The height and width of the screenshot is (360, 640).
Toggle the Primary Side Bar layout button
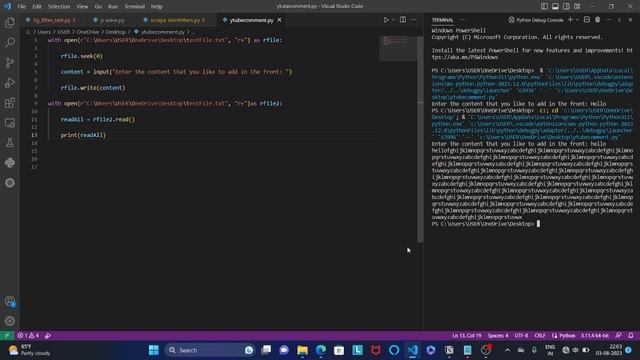click(x=544, y=7)
